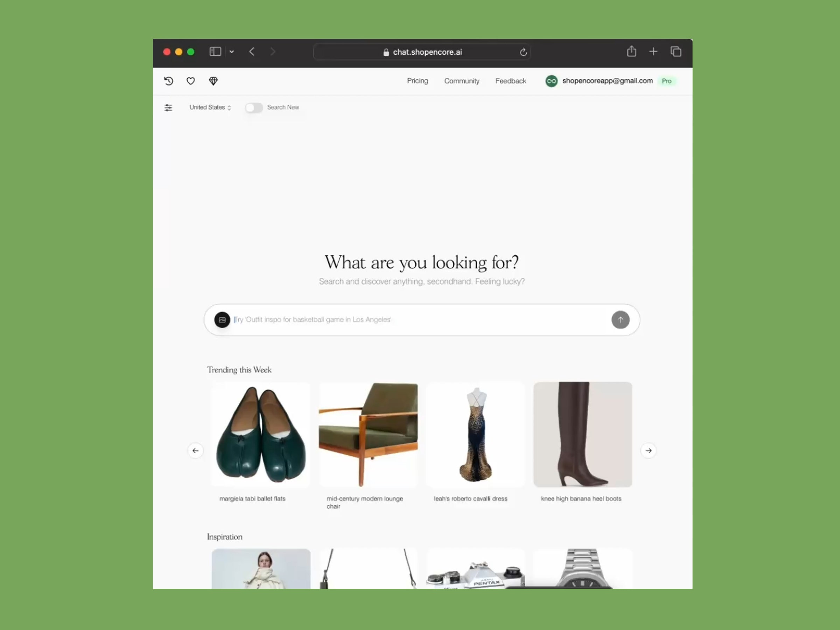The image size is (840, 630).
Task: Click the diamond/Pro badge icon
Action: 213,81
